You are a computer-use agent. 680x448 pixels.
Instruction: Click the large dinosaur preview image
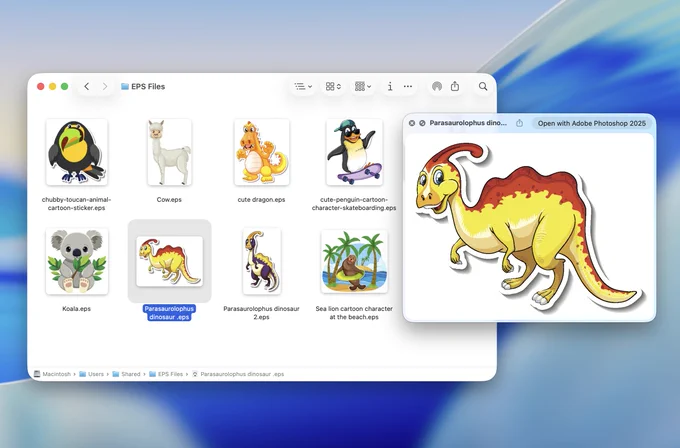click(x=529, y=226)
